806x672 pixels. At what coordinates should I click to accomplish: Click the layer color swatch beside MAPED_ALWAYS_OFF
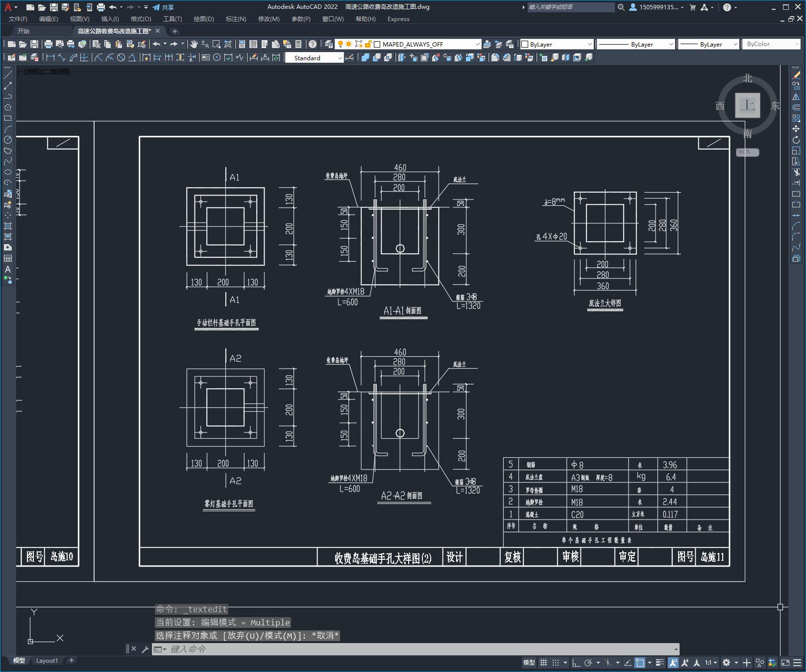pyautogui.click(x=377, y=44)
